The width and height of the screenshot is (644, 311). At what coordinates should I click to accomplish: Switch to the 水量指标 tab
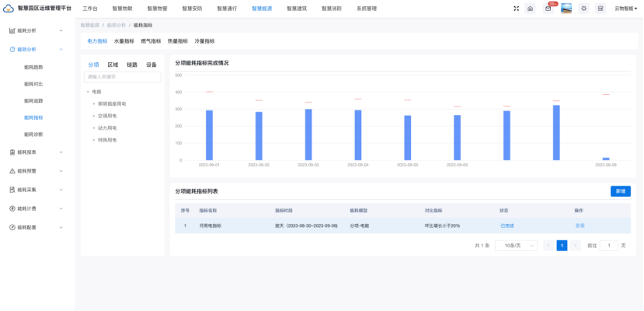tap(127, 40)
